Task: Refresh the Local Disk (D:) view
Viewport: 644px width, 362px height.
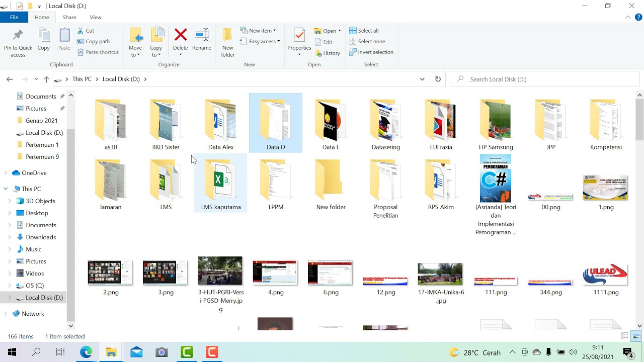Action: pyautogui.click(x=438, y=79)
